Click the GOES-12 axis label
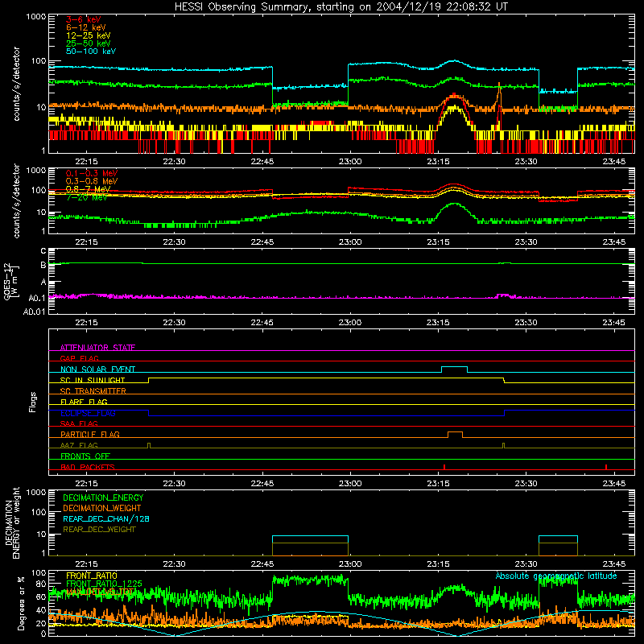Screen dimensions: 644x644 pyautogui.click(x=10, y=282)
